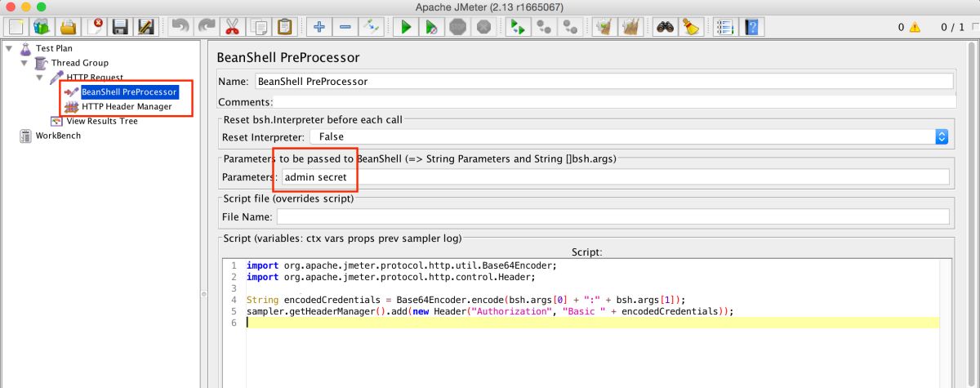This screenshot has width=980, height=388.
Task: Open the Help blue book icon
Action: (751, 27)
